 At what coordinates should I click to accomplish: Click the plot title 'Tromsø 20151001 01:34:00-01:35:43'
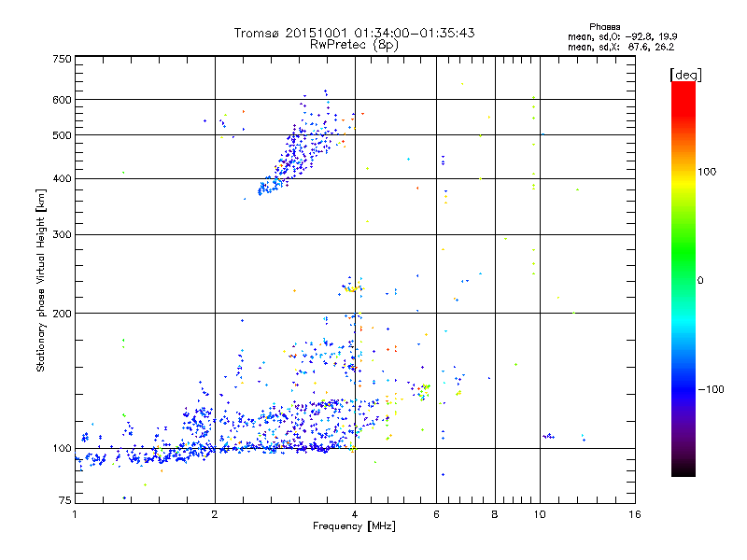(x=354, y=33)
